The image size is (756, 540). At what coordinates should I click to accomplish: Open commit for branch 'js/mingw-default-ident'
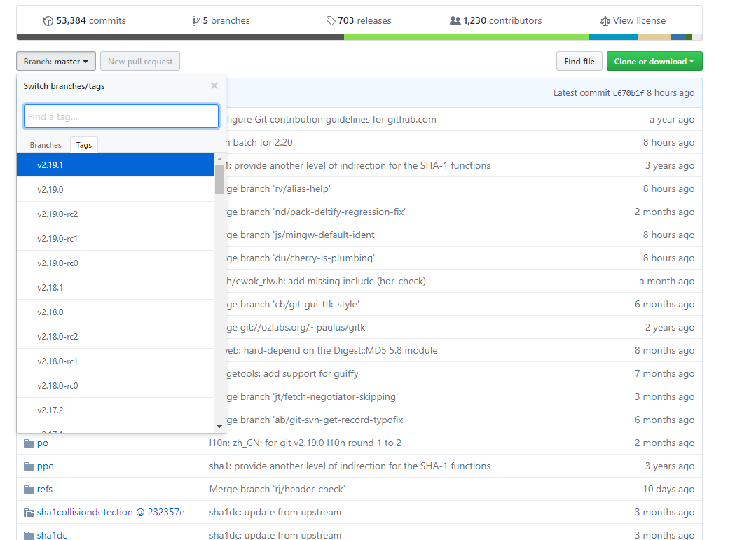tap(301, 235)
